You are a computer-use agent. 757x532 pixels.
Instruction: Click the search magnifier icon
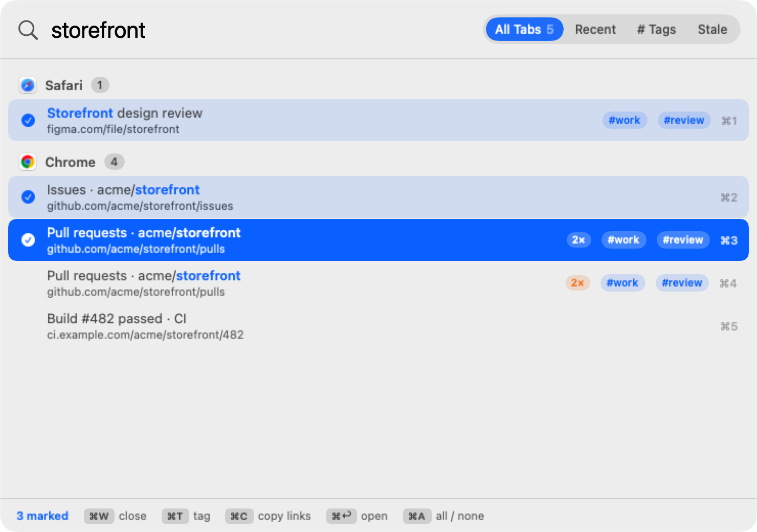pos(28,30)
